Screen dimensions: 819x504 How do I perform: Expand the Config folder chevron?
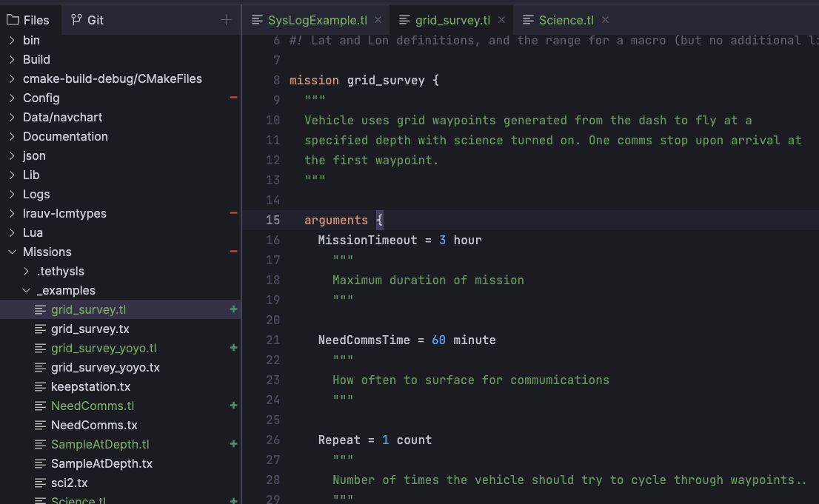coord(12,98)
